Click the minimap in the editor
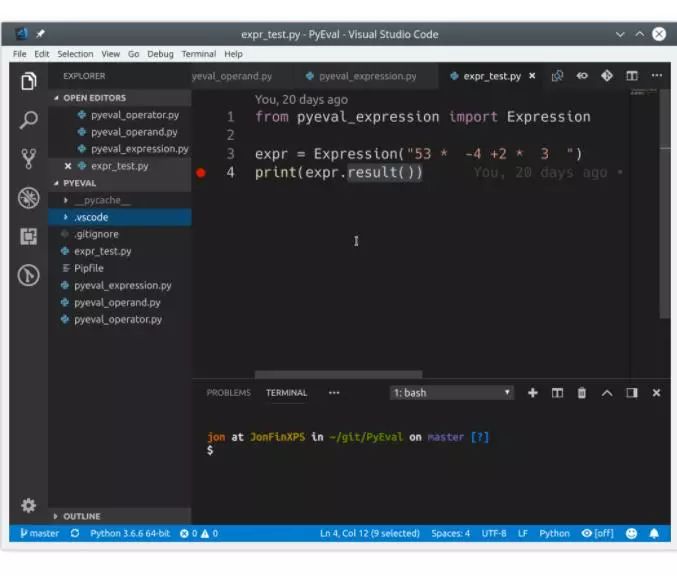 tap(644, 92)
